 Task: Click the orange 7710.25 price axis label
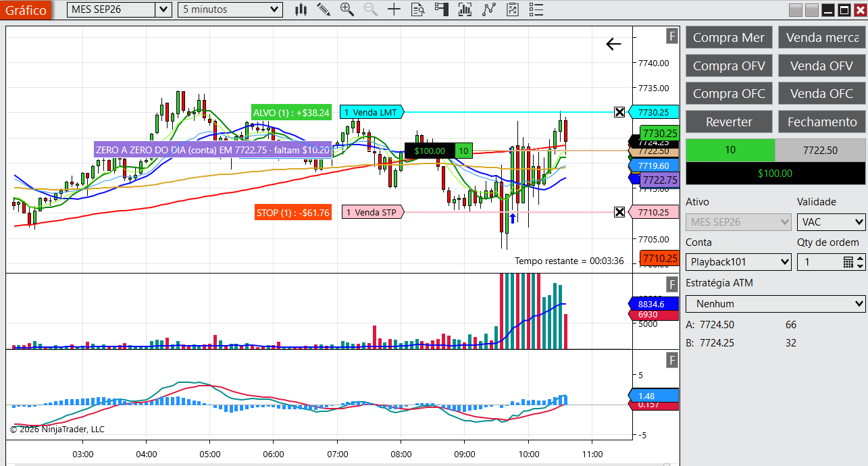pyautogui.click(x=659, y=258)
